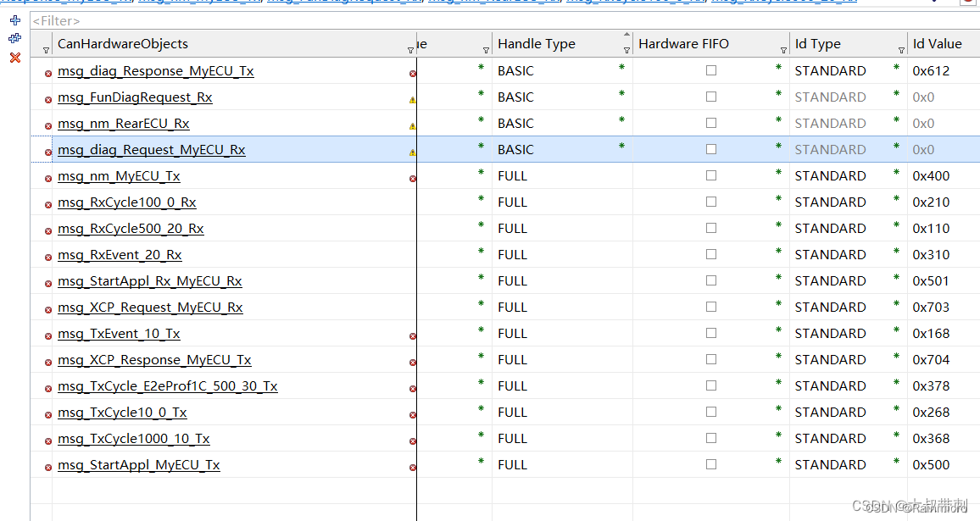Select STANDARD Id Type of msg_RxCycle500_20_Rx
The height and width of the screenshot is (521, 980).
tap(831, 229)
